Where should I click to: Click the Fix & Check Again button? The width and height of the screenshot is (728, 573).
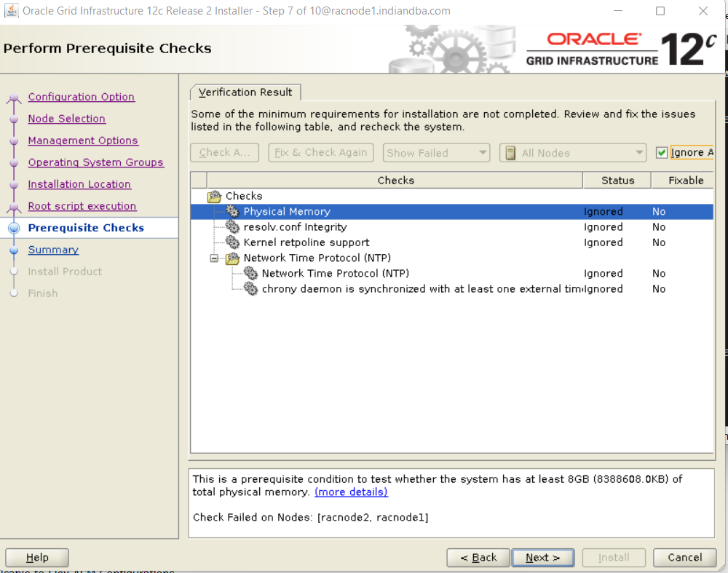pyautogui.click(x=321, y=153)
